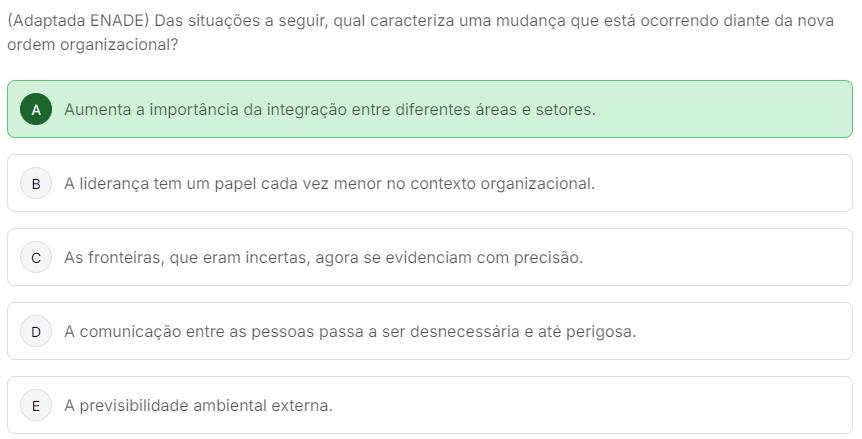
Task: Choose the answer text about previsibilidade ambiental externa
Action: tap(198, 405)
